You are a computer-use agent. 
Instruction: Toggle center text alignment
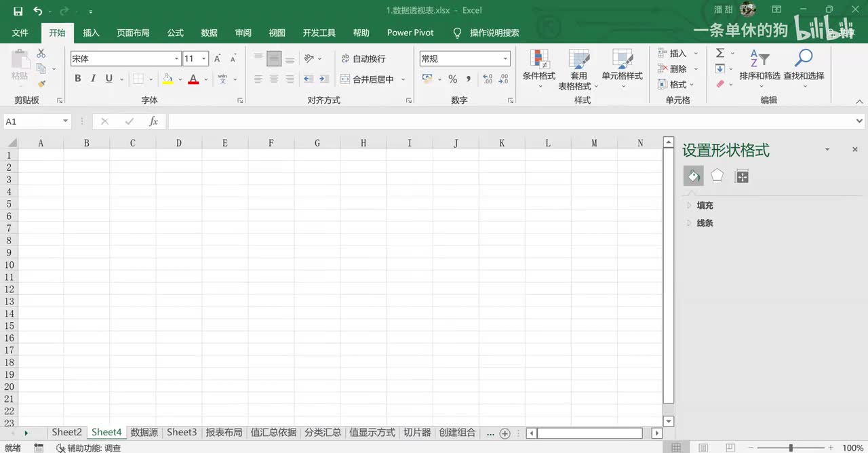(274, 79)
